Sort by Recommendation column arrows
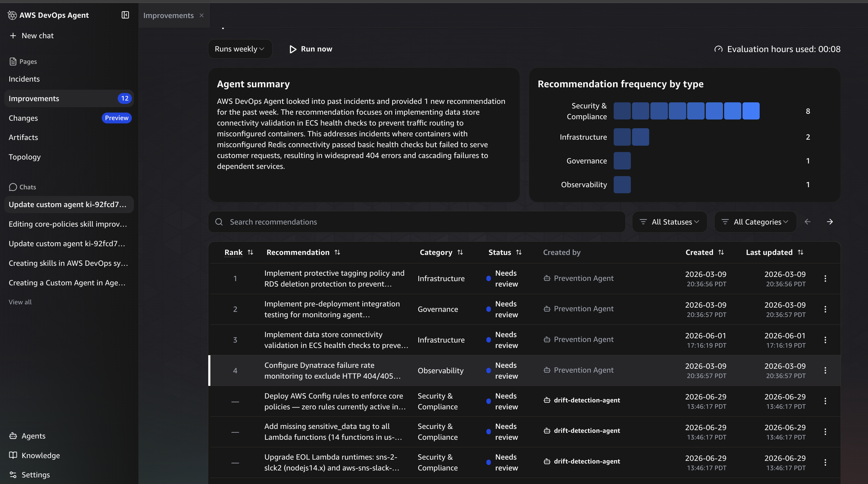Image resolution: width=868 pixels, height=484 pixels. (x=337, y=252)
